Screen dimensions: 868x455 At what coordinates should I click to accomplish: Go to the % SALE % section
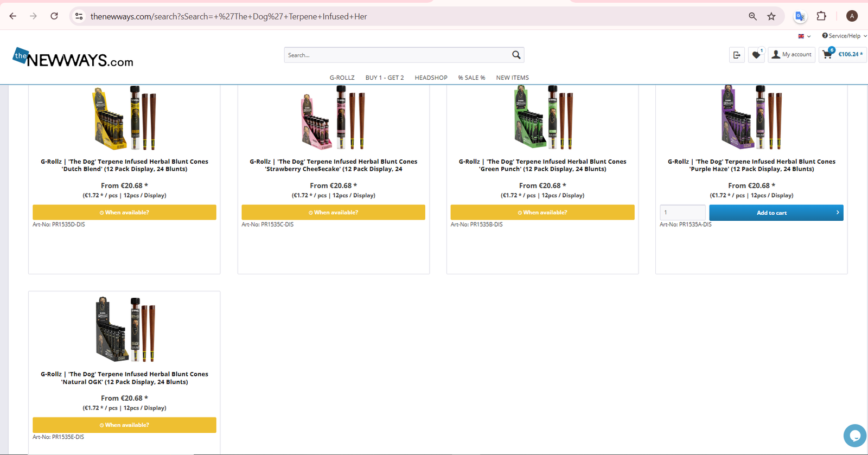471,78
